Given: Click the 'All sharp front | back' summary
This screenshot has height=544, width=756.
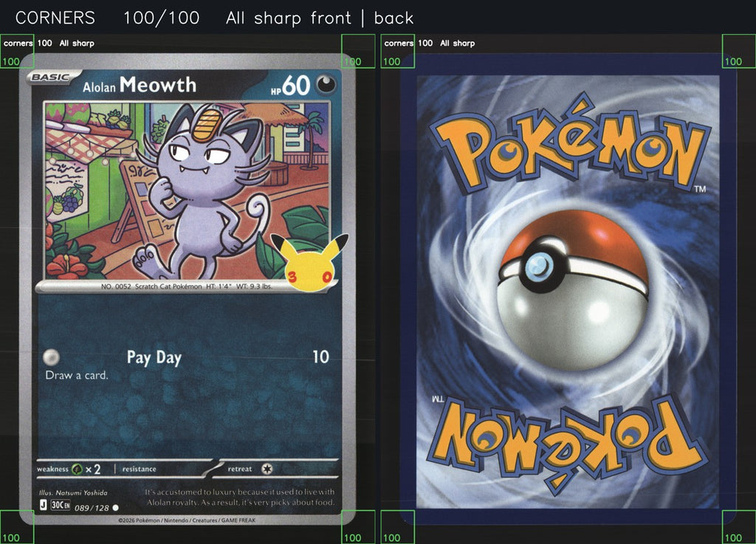Looking at the screenshot, I should click(x=319, y=18).
